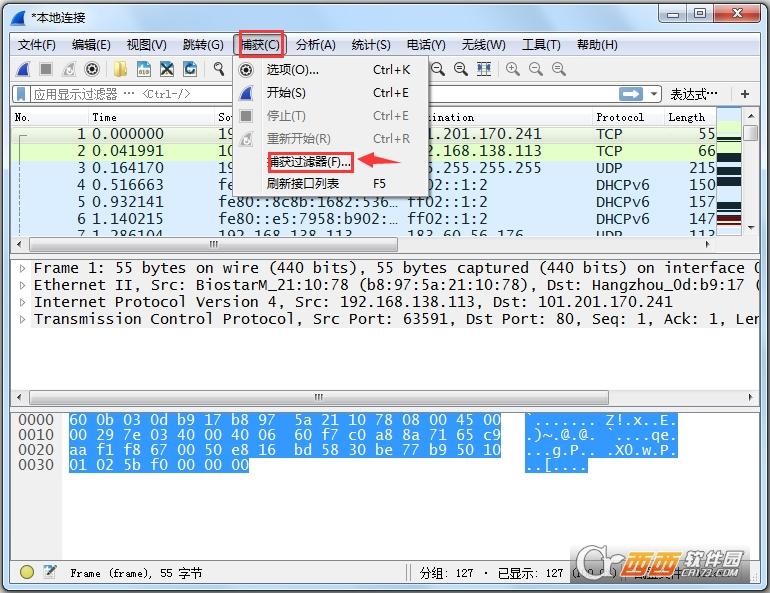Open the 跳转(G) menu
This screenshot has height=593, width=770.
(x=203, y=45)
